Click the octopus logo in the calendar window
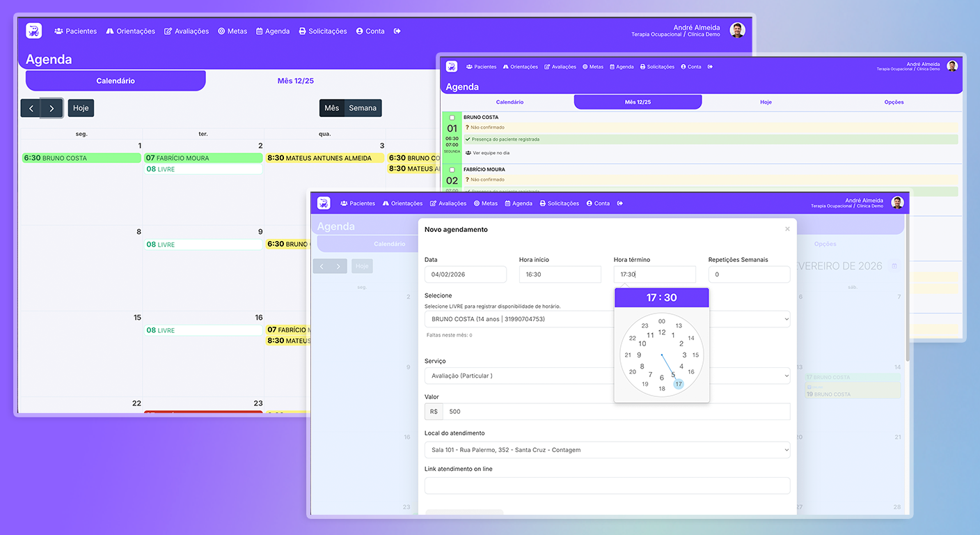 [x=33, y=31]
